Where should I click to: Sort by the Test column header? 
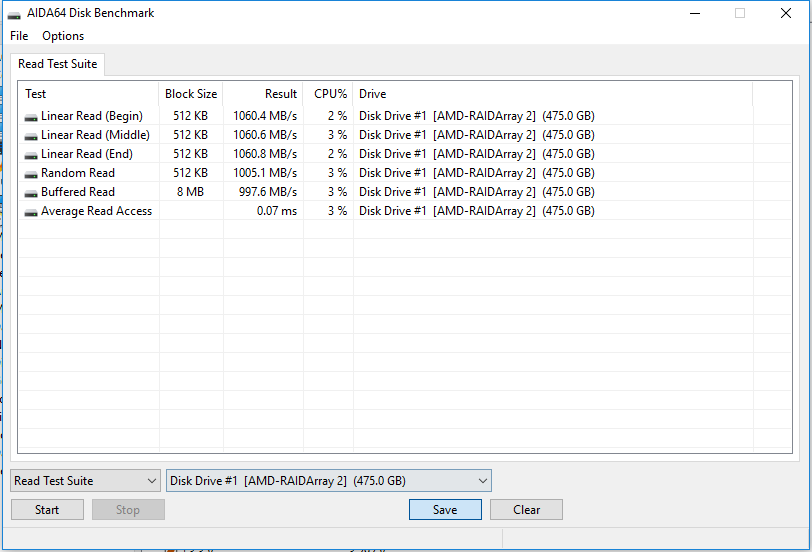(x=89, y=94)
